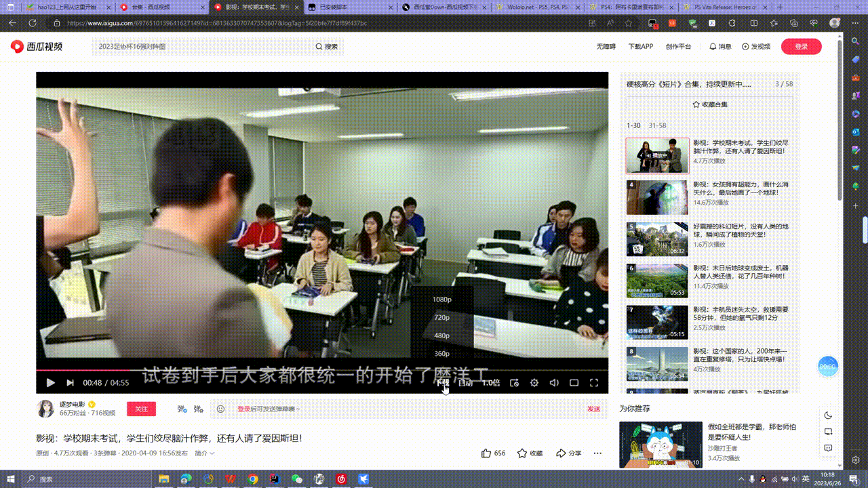Toggle the first danmaku display switch
This screenshot has height=488, width=868.
point(182,409)
